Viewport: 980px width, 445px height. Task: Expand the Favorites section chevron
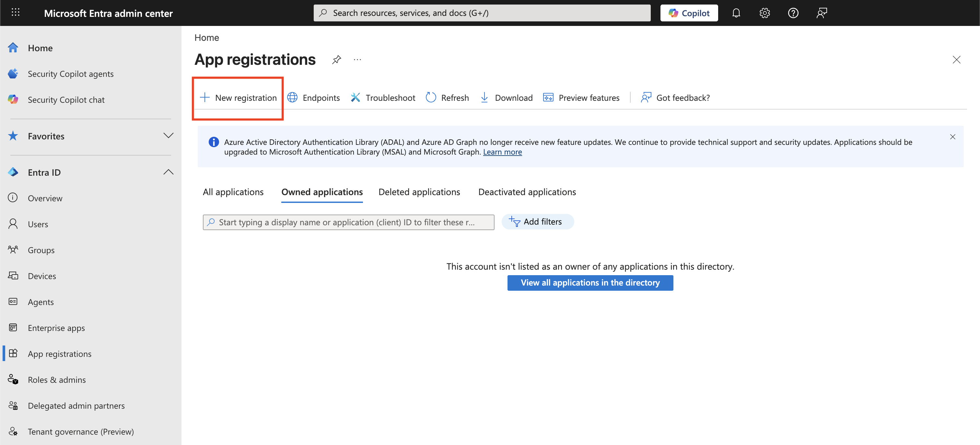(168, 136)
